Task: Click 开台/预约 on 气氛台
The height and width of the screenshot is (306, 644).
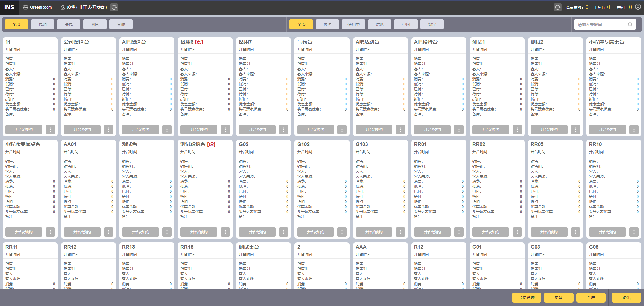Action: point(316,130)
